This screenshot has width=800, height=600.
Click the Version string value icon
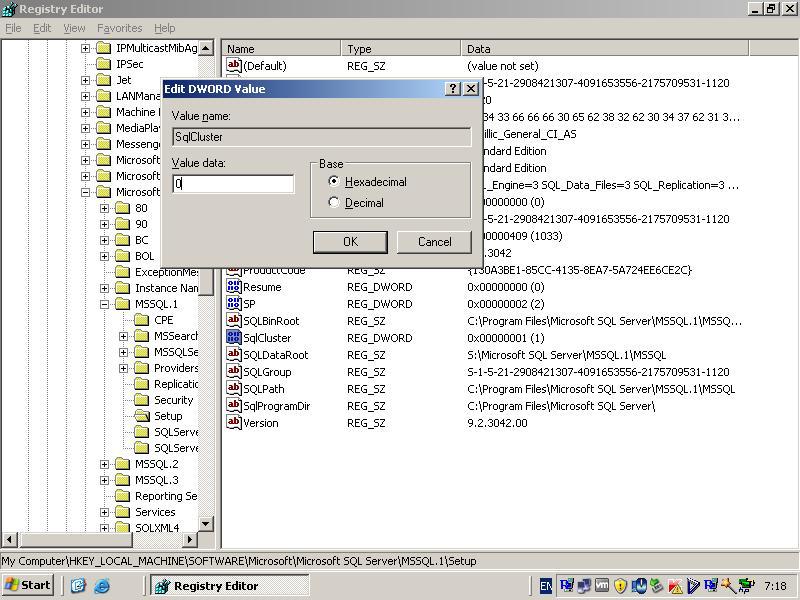[x=234, y=422]
